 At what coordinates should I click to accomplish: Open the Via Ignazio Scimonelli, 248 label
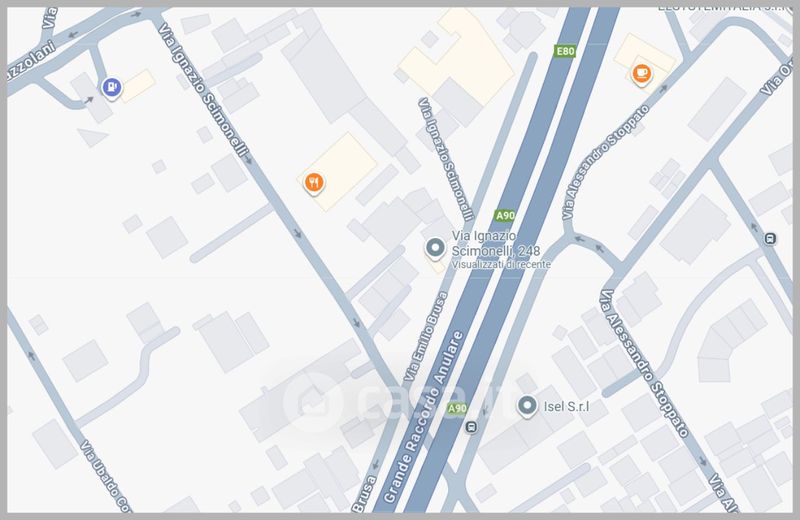point(495,243)
